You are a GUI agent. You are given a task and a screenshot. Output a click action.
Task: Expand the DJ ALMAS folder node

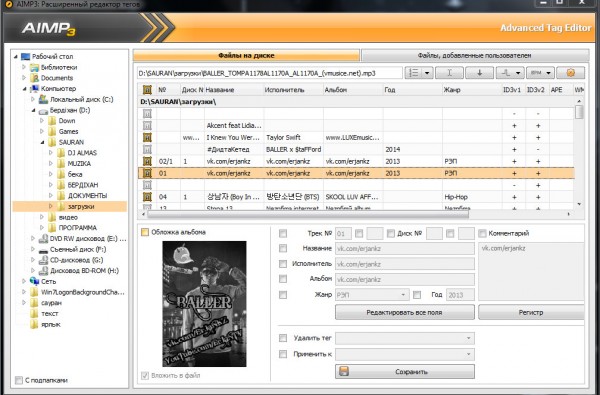coord(51,153)
